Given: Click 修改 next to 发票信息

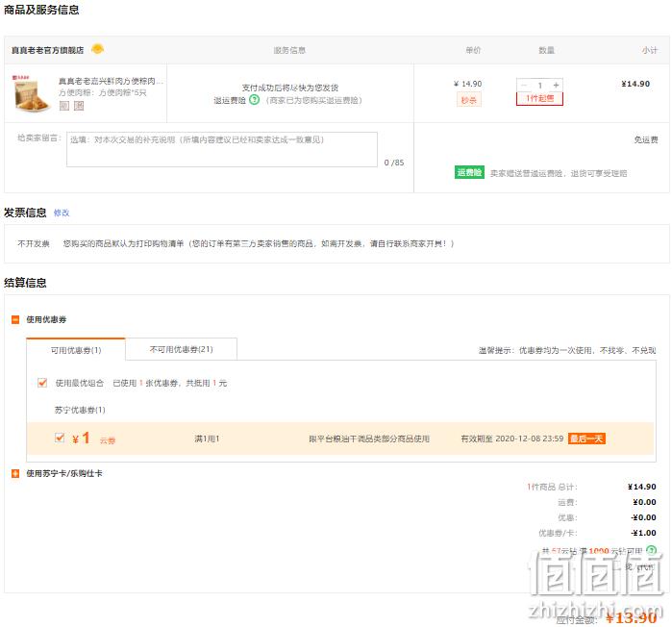Looking at the screenshot, I should [62, 213].
